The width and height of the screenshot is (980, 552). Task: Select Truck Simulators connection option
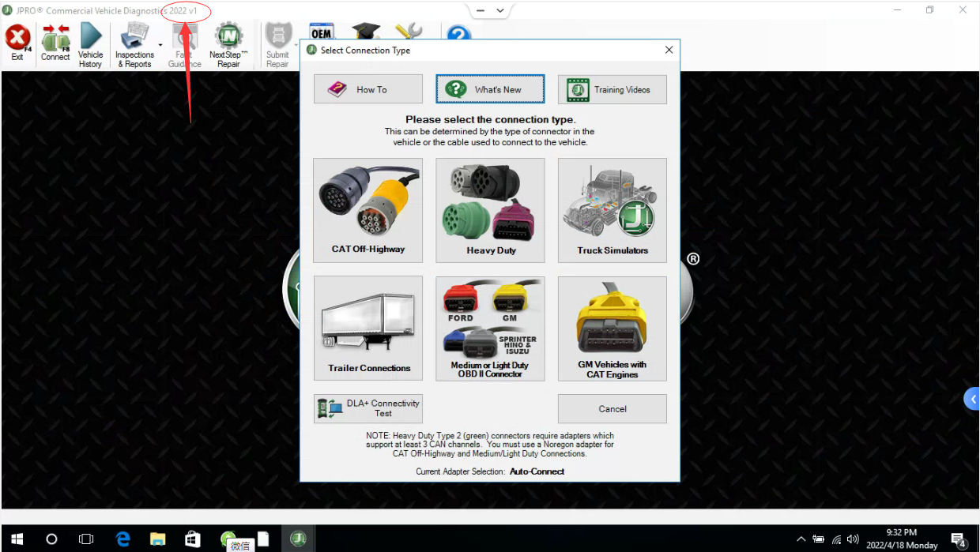pyautogui.click(x=612, y=210)
